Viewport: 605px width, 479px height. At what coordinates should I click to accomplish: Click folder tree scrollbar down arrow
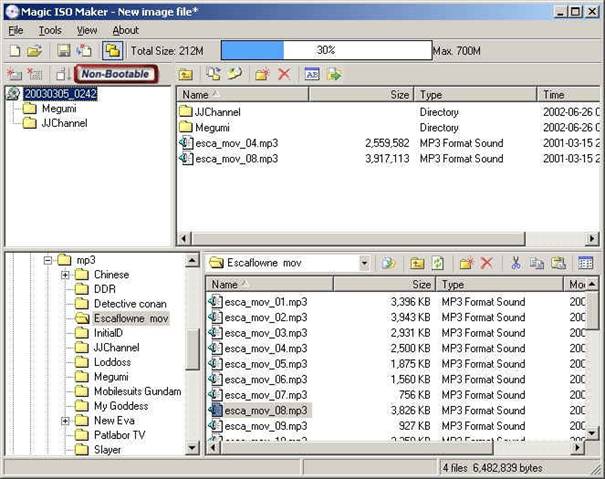click(x=192, y=448)
